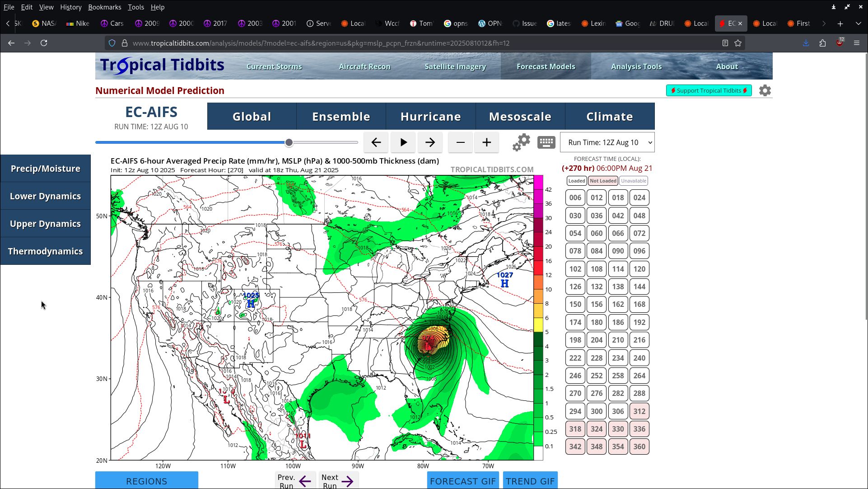This screenshot has width=868, height=489.
Task: Open the Bookmarks menu
Action: click(x=104, y=7)
